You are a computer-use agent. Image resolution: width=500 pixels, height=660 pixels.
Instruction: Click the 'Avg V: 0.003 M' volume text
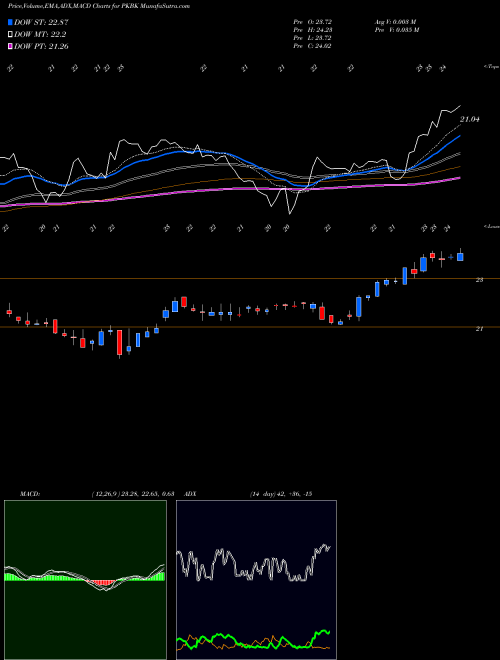[395, 21]
